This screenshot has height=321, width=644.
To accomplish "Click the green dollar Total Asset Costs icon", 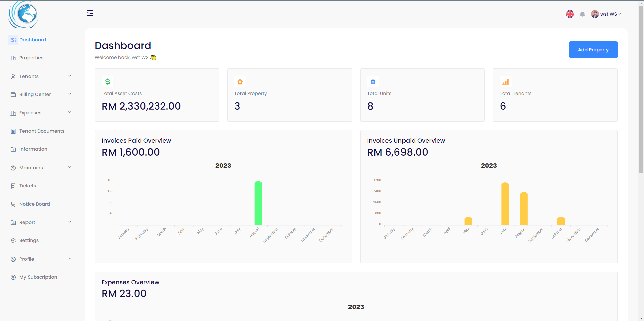I will coord(108,82).
